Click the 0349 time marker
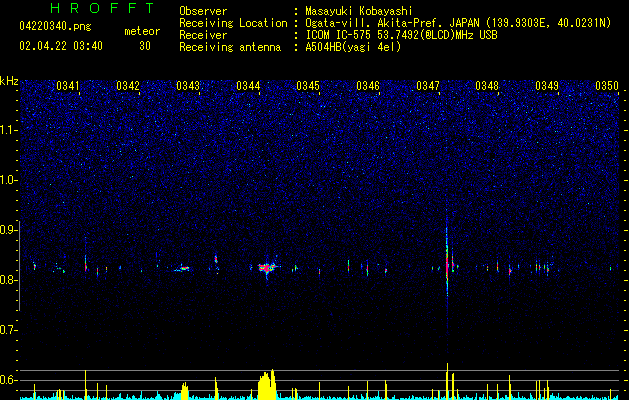Viewport: 629px width, 400px height. pyautogui.click(x=547, y=86)
